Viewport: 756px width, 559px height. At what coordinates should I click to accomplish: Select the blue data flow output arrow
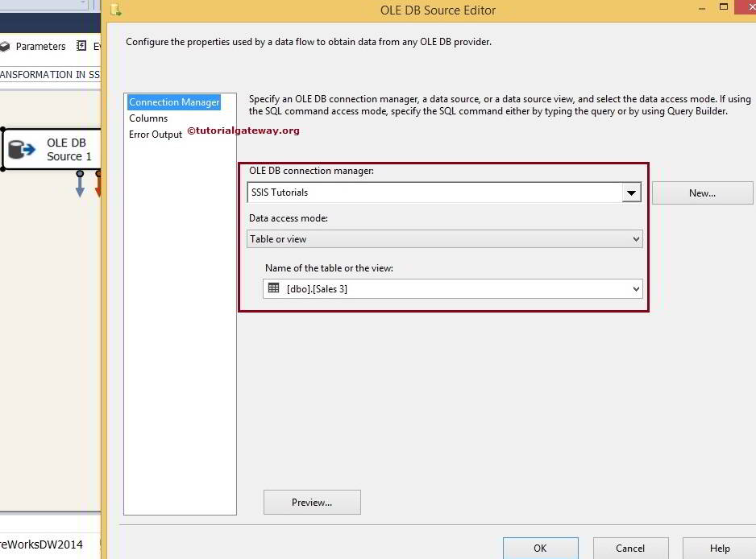79,185
